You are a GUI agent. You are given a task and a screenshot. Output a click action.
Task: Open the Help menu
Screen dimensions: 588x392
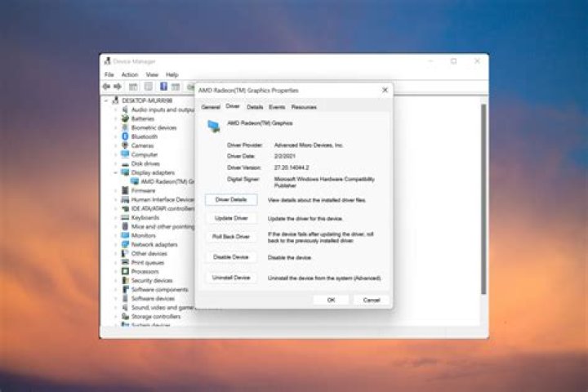(171, 74)
